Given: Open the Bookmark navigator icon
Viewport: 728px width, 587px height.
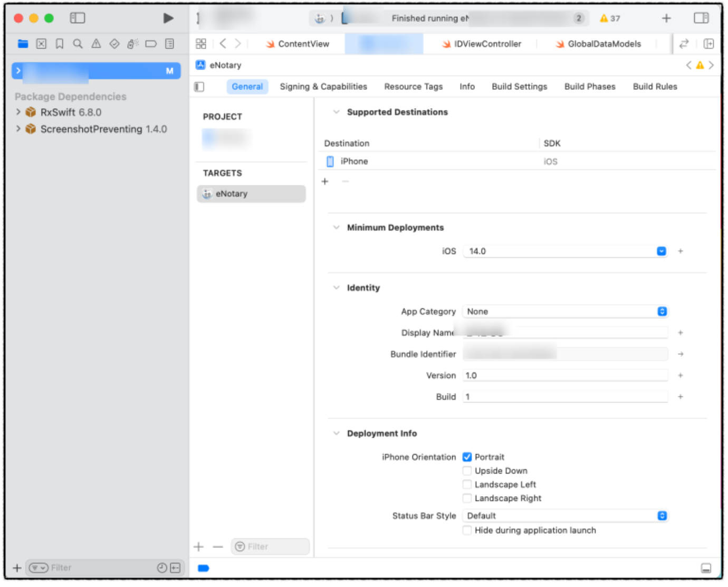Looking at the screenshot, I should coord(60,44).
